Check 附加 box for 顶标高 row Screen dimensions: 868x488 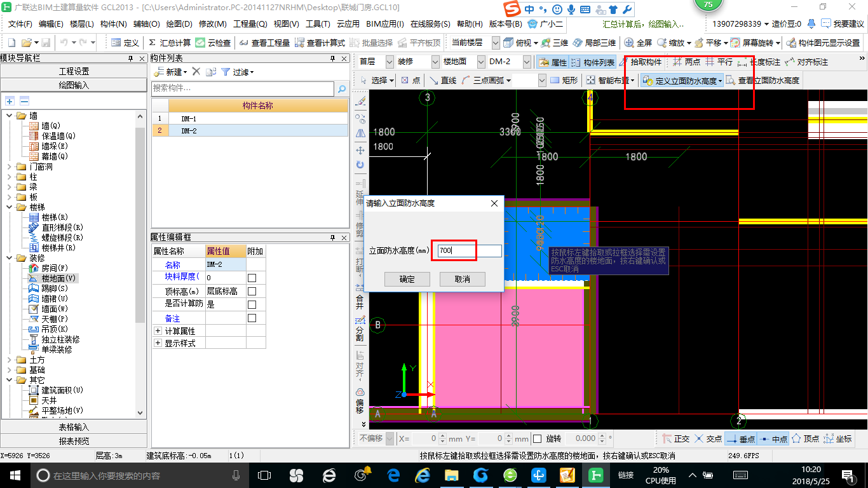(252, 291)
